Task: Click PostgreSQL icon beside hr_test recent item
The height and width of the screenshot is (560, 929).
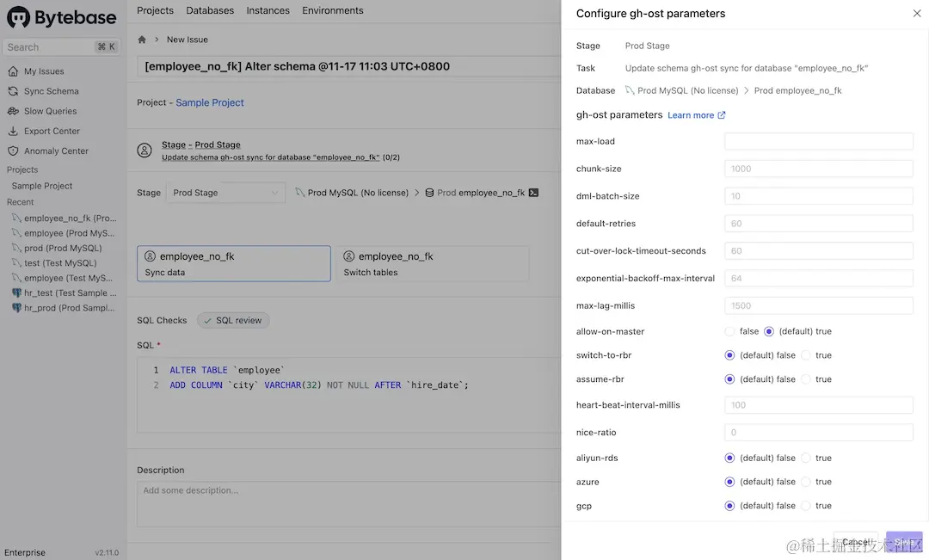Action: [x=16, y=292]
